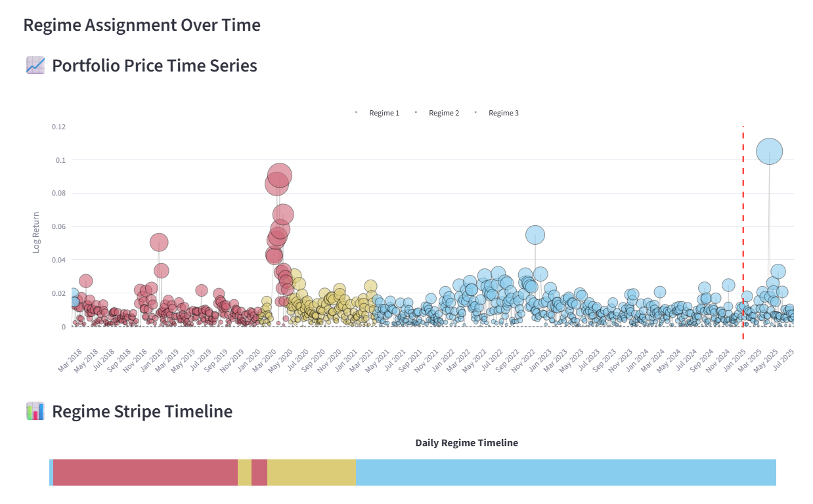Select the long blue segment of the regime stripe
Screen dimensions: 813x504
click(x=565, y=472)
